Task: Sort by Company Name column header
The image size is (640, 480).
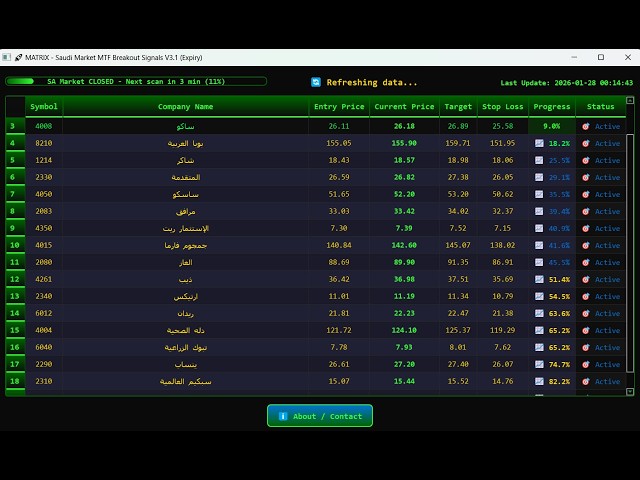Action: point(186,107)
